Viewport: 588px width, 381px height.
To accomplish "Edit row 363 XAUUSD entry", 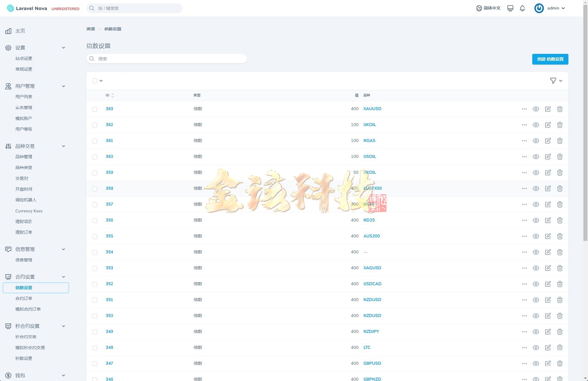I will coord(548,109).
